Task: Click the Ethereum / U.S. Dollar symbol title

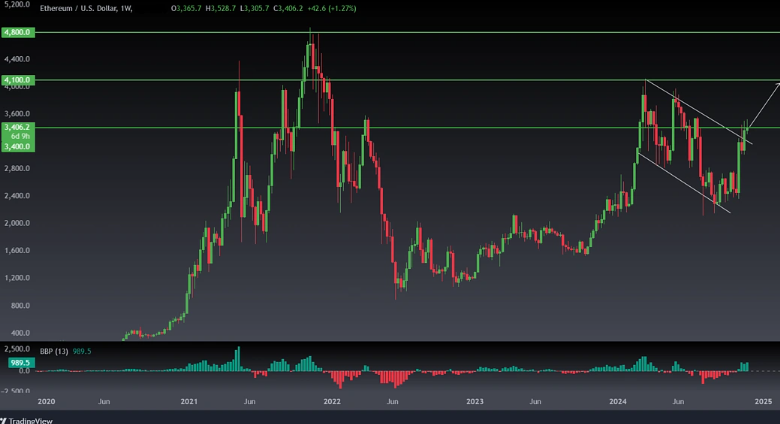Action: coord(86,8)
